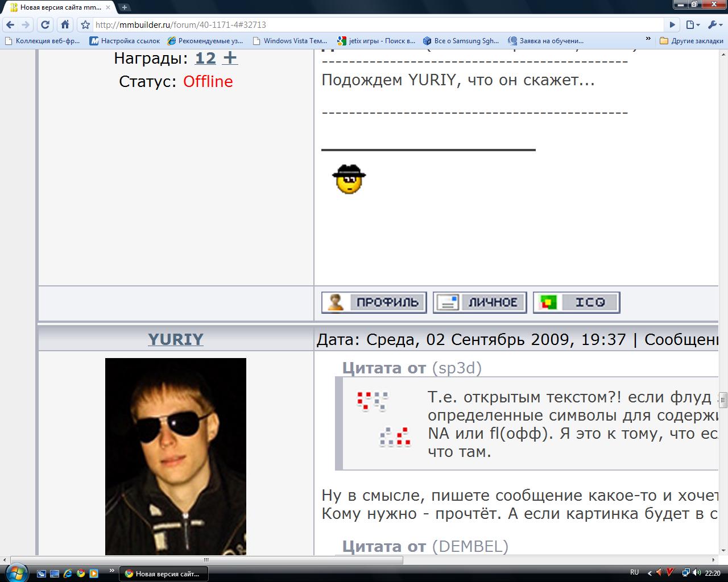
Task: Click the Go arrow beside the address bar
Action: (x=672, y=24)
